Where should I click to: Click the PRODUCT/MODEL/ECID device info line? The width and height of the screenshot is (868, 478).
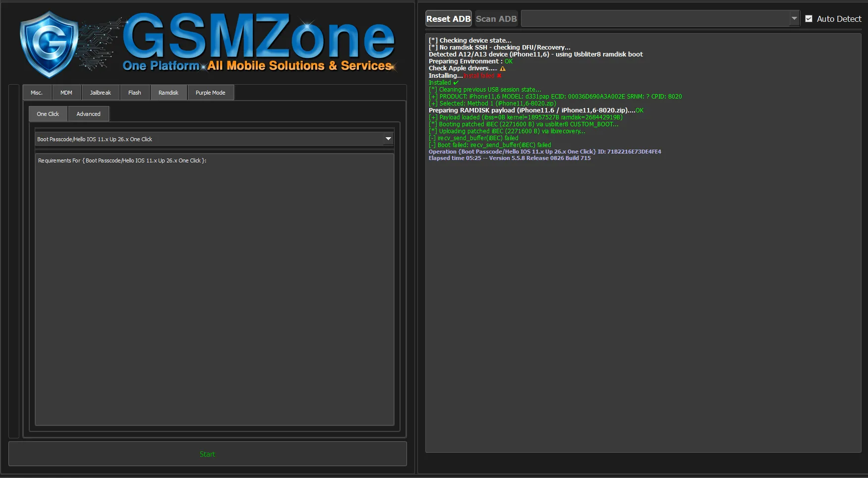(555, 97)
